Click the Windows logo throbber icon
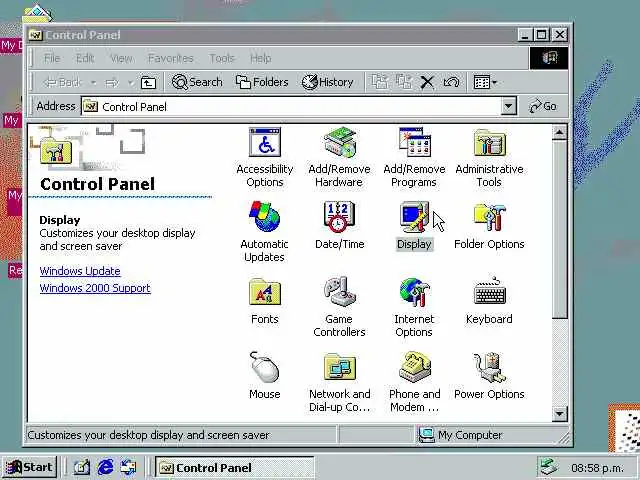The width and height of the screenshot is (640, 480). pos(549,58)
